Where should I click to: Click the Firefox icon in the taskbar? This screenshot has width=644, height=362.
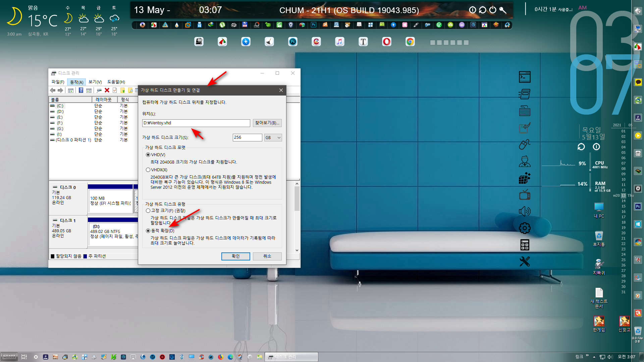(x=220, y=357)
